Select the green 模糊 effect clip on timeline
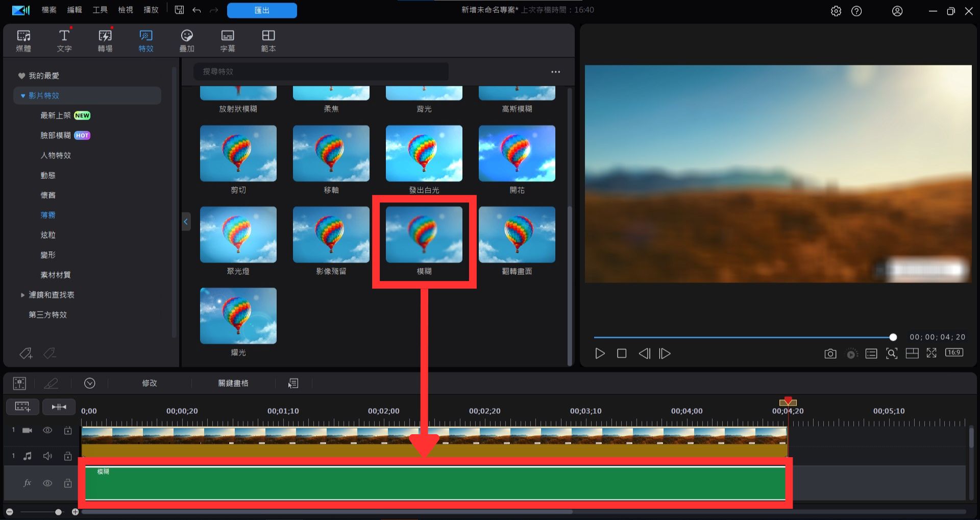The image size is (980, 520). click(x=435, y=483)
